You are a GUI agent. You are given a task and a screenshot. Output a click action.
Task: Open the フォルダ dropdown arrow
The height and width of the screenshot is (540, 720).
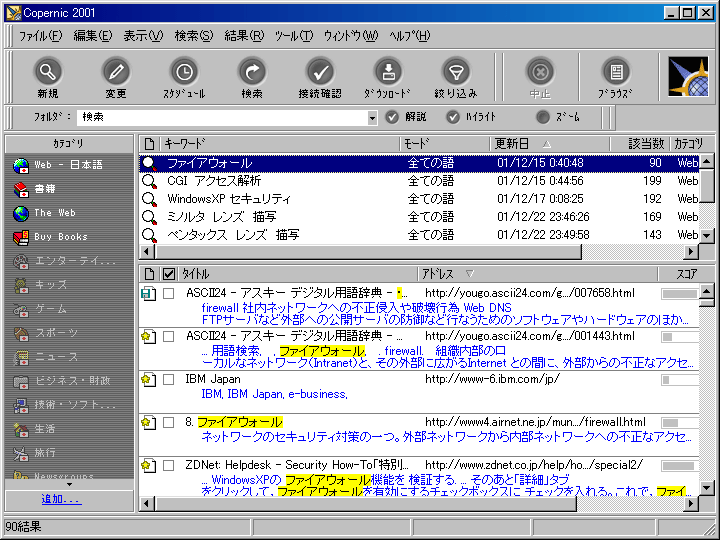(372, 118)
